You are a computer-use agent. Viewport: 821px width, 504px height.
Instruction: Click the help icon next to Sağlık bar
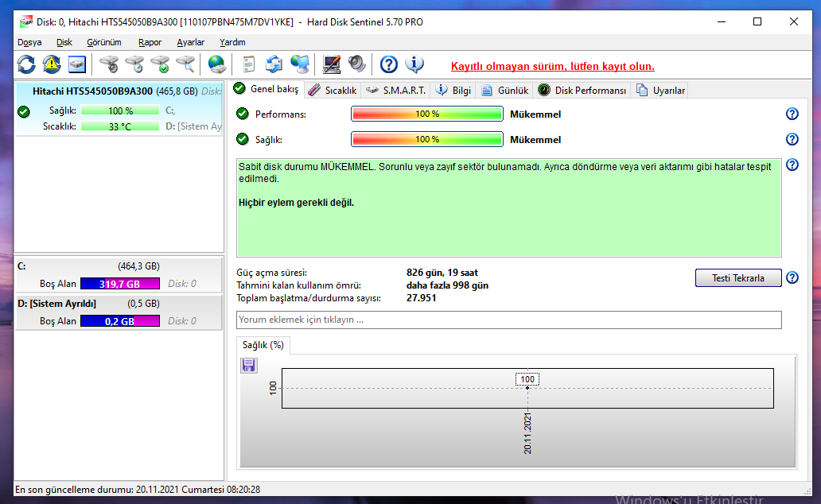792,139
